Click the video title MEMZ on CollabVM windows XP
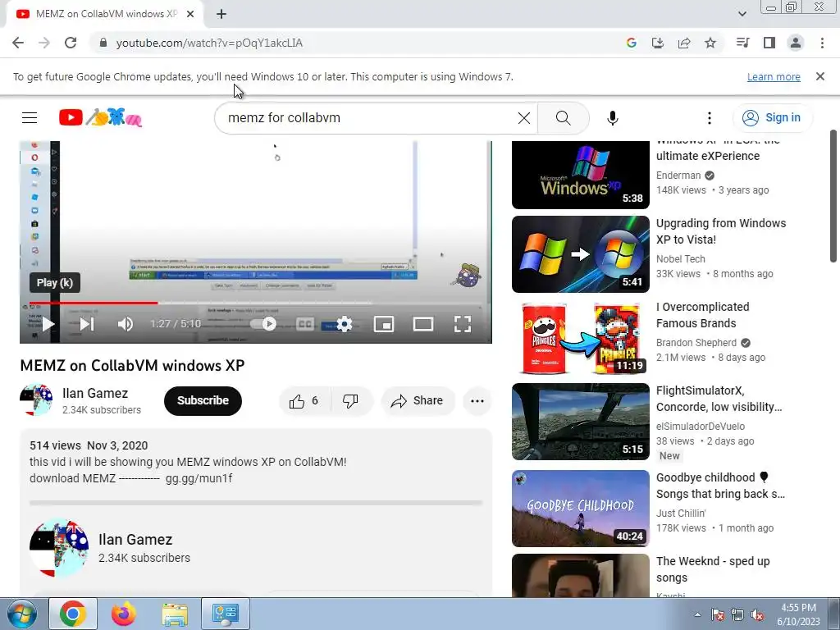 click(132, 365)
